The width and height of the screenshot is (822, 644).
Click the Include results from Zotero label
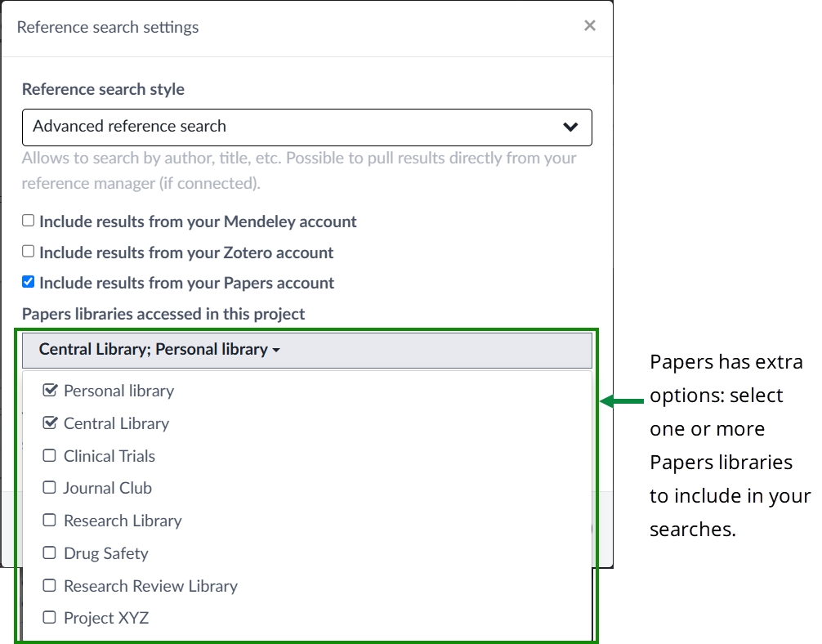(186, 253)
